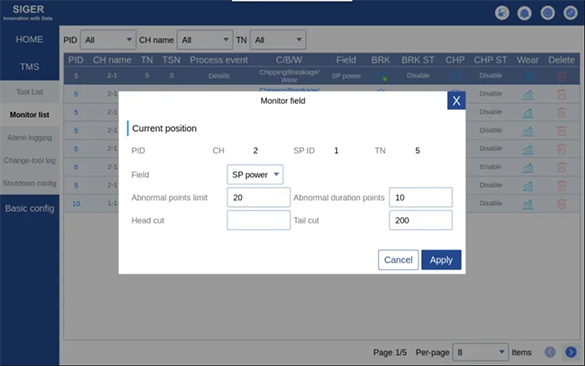The height and width of the screenshot is (366, 585).
Task: Click the empty Head cut input field
Action: pos(259,220)
